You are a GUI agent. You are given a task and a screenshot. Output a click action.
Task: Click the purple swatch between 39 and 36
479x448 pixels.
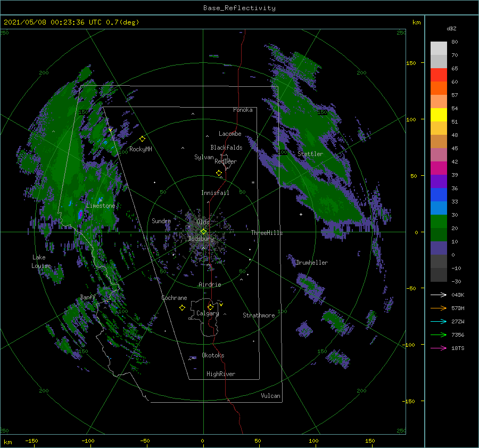coord(439,181)
